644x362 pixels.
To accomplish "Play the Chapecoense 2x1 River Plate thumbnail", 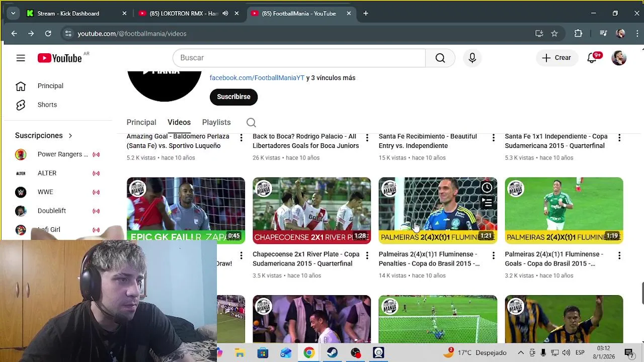I will [x=312, y=211].
